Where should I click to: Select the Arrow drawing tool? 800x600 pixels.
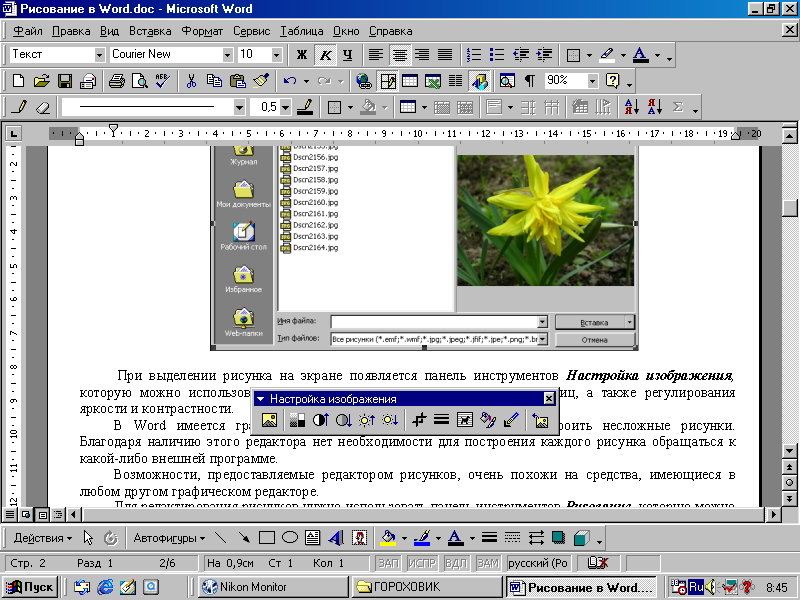click(x=243, y=538)
